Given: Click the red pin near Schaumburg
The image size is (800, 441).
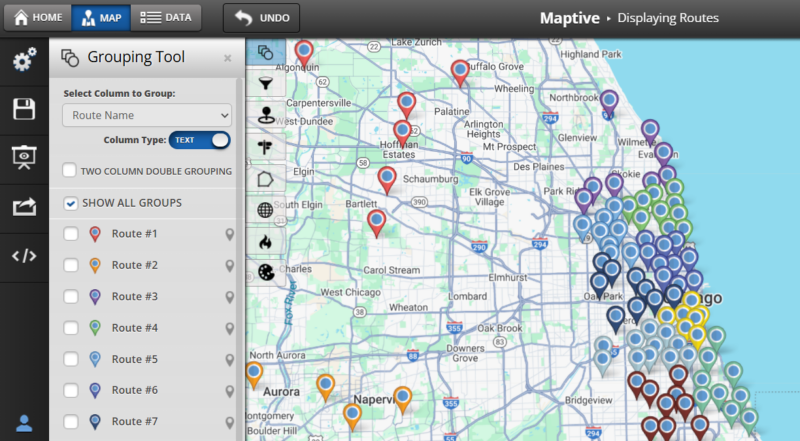Looking at the screenshot, I should (x=387, y=180).
